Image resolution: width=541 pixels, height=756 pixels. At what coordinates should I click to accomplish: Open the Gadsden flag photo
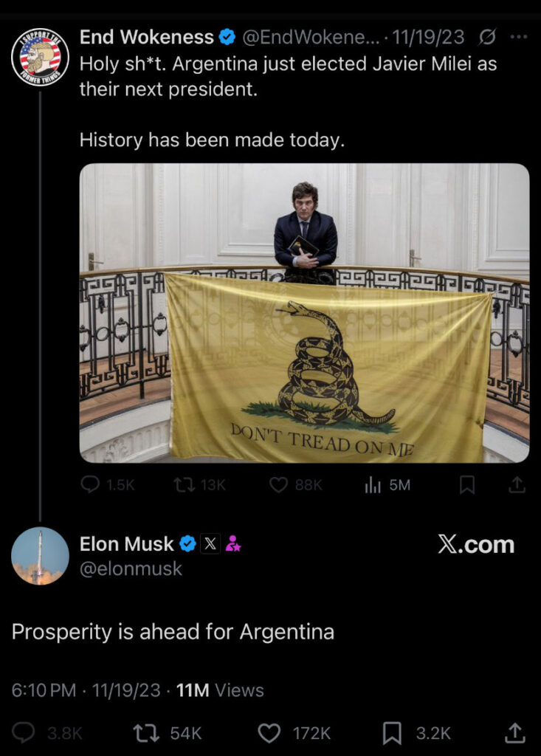click(x=304, y=313)
